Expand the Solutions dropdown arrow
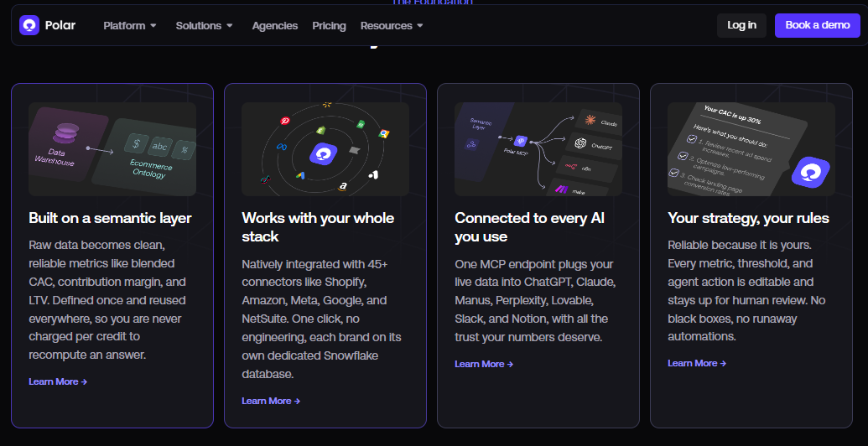The height and width of the screenshot is (446, 868). point(229,25)
